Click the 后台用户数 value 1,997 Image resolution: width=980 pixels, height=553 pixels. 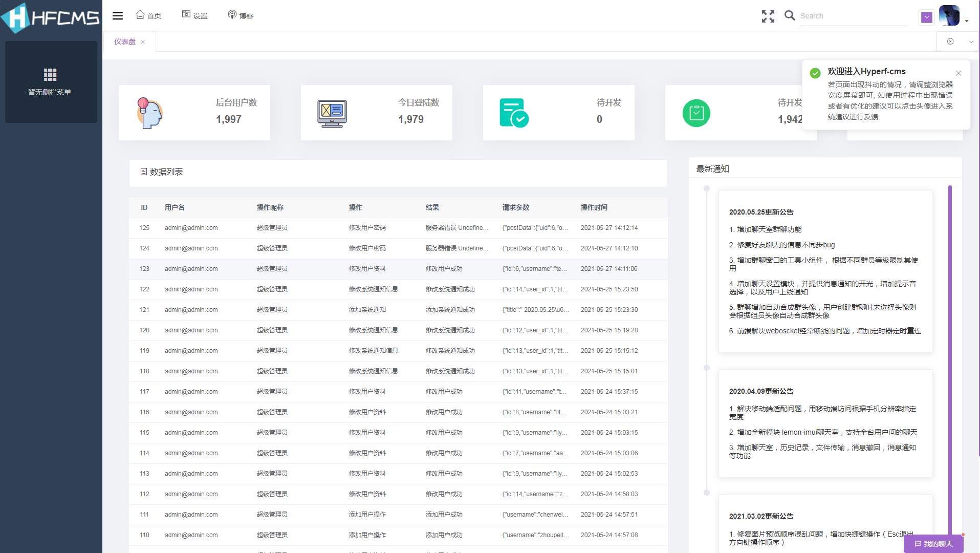229,119
